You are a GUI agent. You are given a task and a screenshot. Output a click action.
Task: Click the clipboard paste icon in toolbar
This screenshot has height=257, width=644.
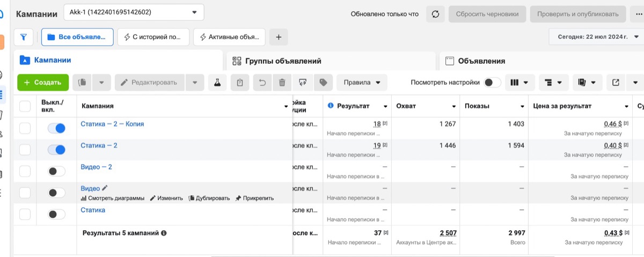pyautogui.click(x=240, y=83)
